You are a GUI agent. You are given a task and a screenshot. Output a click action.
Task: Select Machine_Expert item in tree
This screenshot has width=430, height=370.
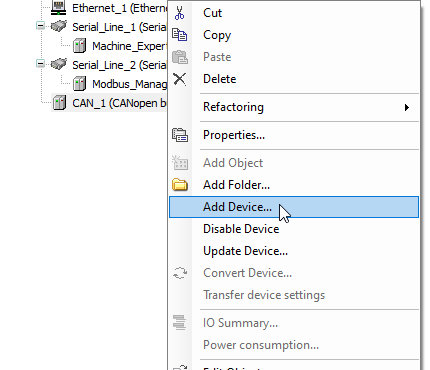pos(129,46)
